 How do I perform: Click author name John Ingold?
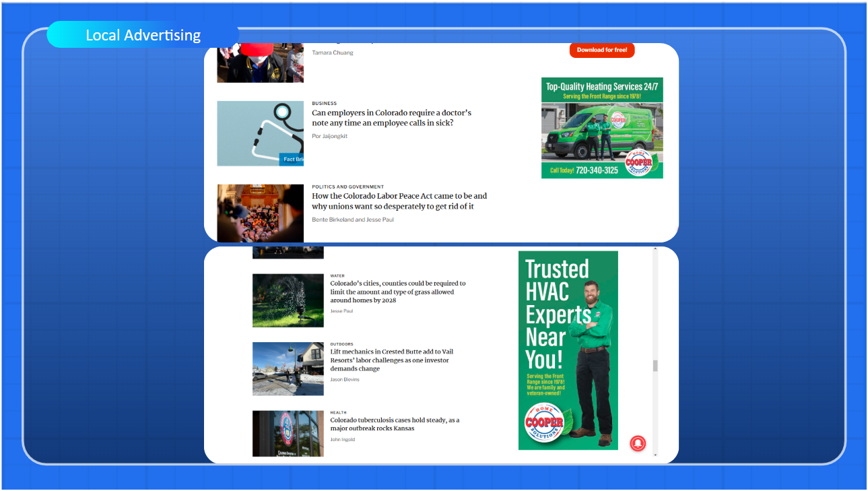342,439
